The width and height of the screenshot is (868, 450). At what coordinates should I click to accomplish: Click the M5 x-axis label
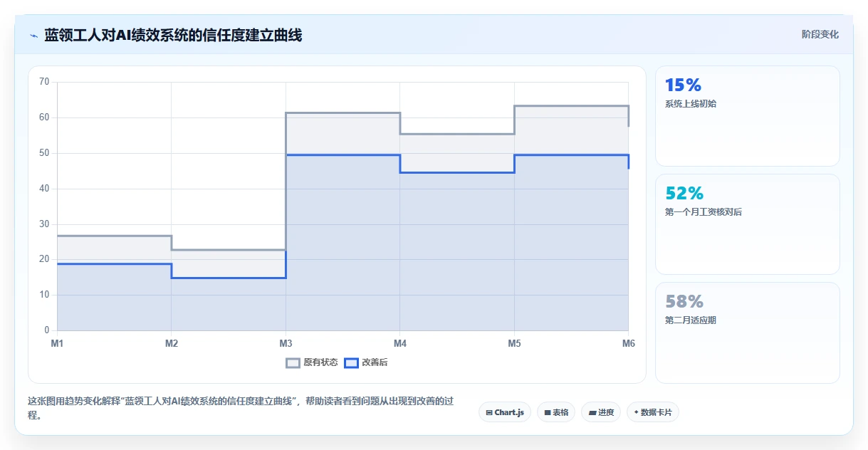pos(514,344)
